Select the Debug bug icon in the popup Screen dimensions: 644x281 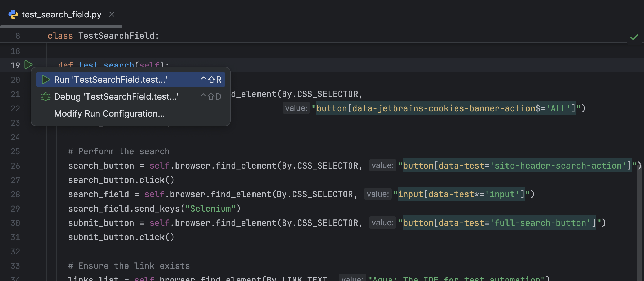[45, 96]
